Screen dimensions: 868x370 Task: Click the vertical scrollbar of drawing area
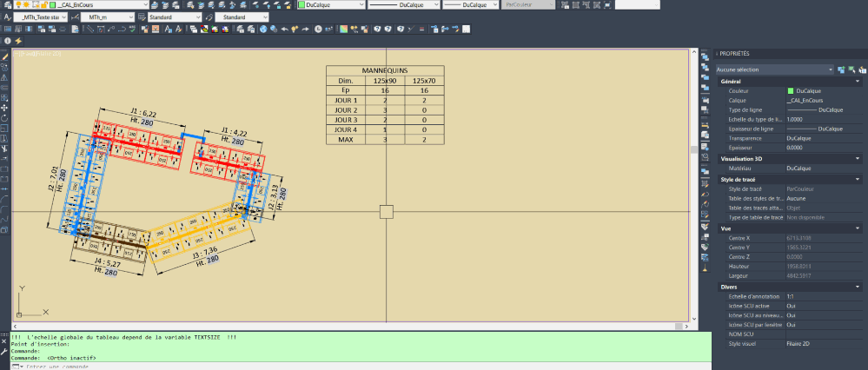click(693, 185)
